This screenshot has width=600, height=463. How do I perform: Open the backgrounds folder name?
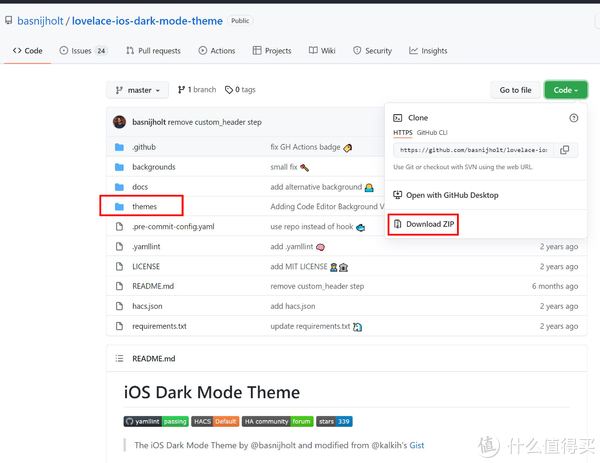pyautogui.click(x=154, y=167)
